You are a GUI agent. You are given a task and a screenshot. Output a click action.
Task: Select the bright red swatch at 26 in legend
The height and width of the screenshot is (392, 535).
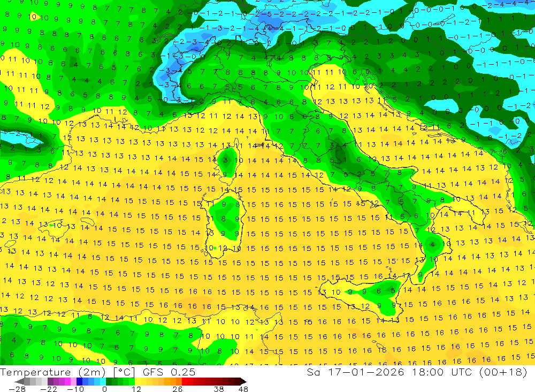click(x=185, y=381)
